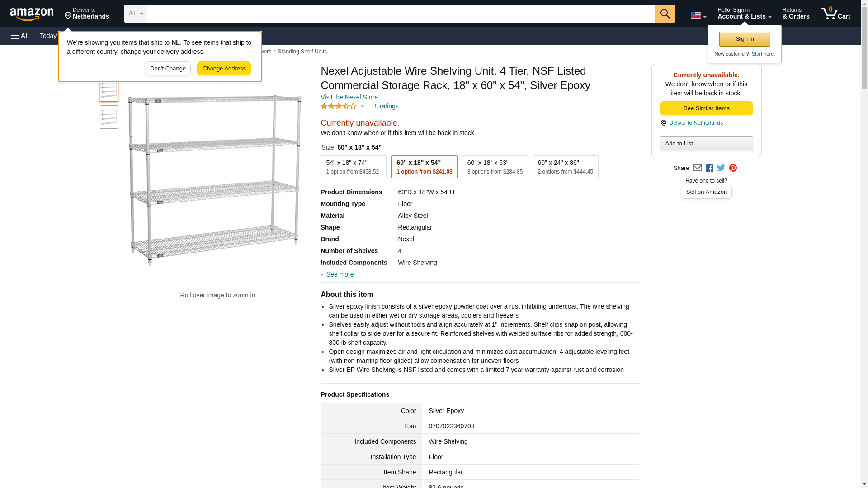This screenshot has width=868, height=488.
Task: Visit the Nexel Store link
Action: tap(349, 97)
